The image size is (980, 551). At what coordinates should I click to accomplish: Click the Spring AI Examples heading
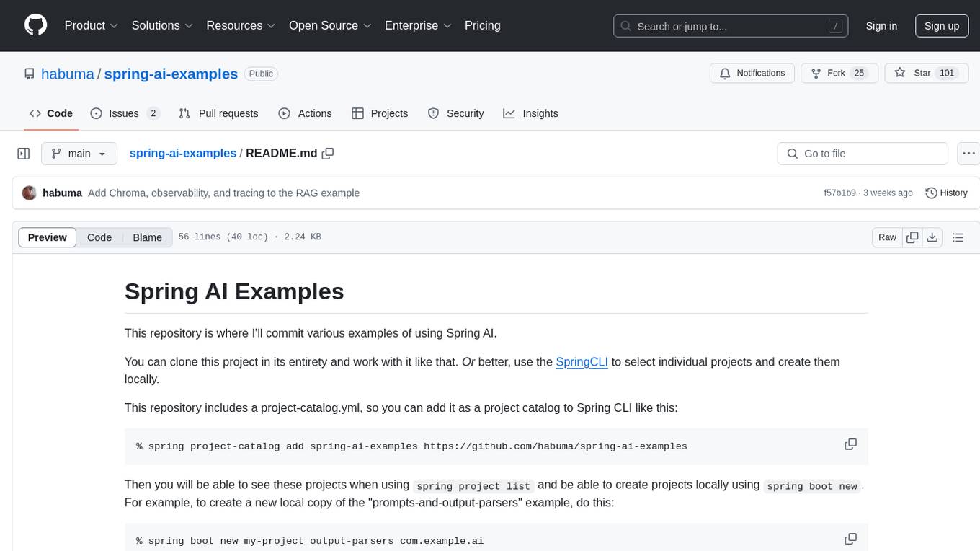point(234,291)
